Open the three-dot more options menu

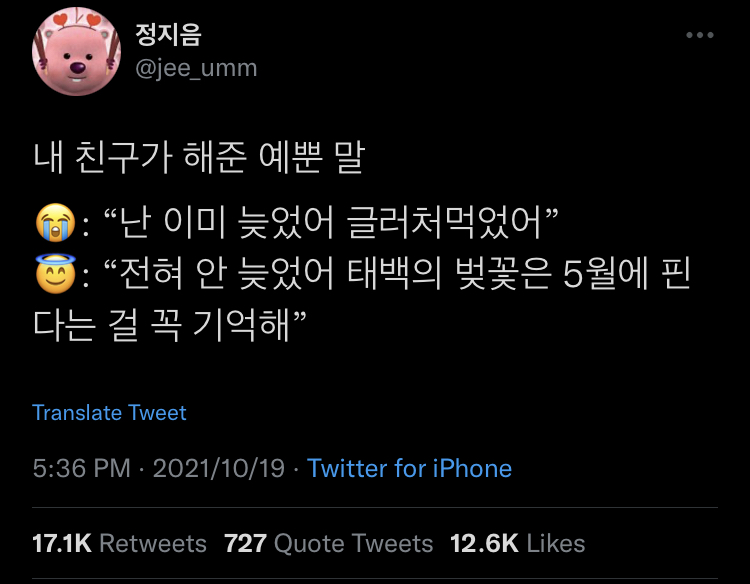[699, 35]
